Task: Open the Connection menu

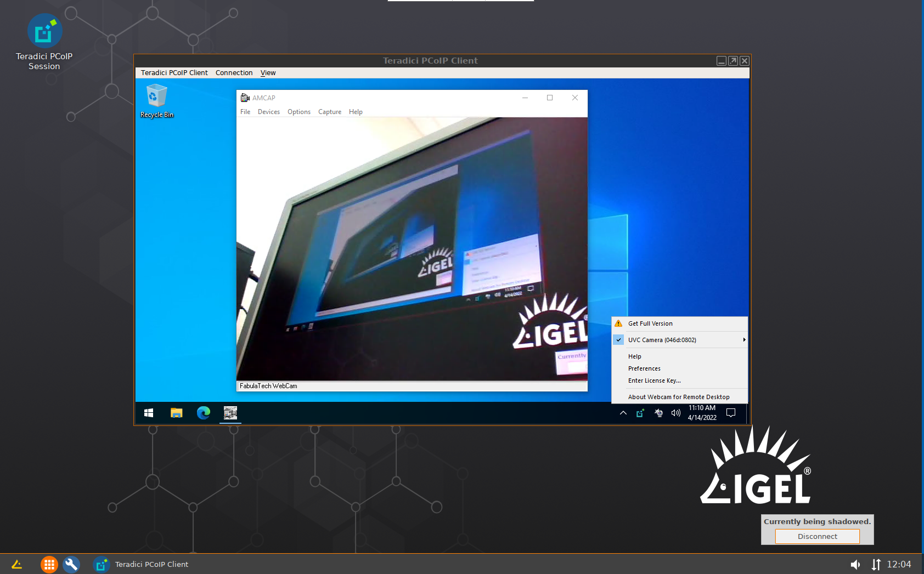Action: [234, 73]
